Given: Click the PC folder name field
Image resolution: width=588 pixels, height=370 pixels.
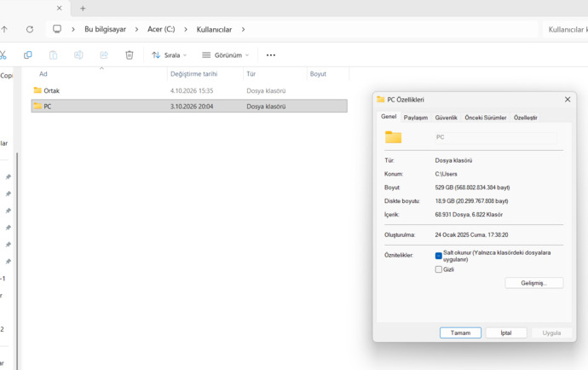Looking at the screenshot, I should 496,137.
